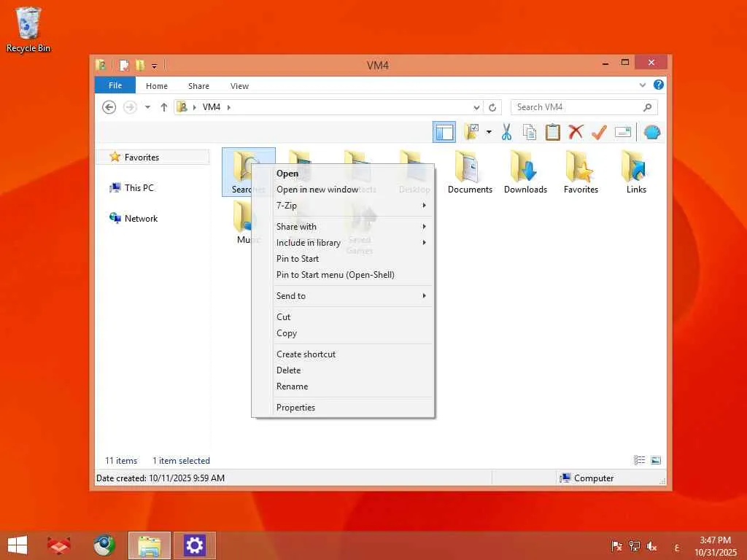
Task: Choose Properties in the context menu
Action: point(343,408)
